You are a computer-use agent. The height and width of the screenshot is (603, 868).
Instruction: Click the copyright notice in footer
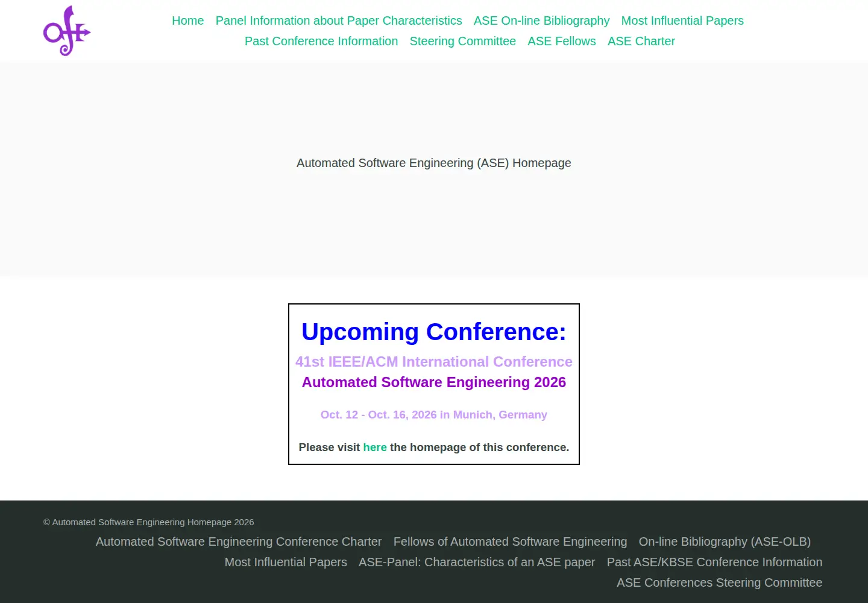click(x=149, y=522)
